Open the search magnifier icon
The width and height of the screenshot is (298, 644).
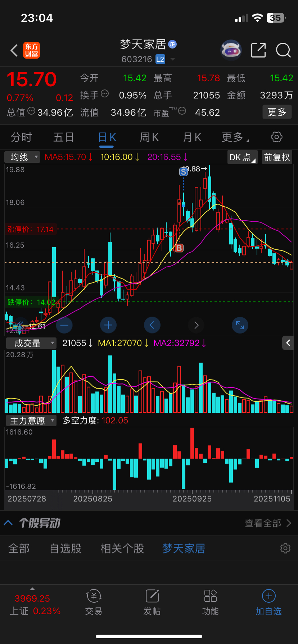pos(283,50)
